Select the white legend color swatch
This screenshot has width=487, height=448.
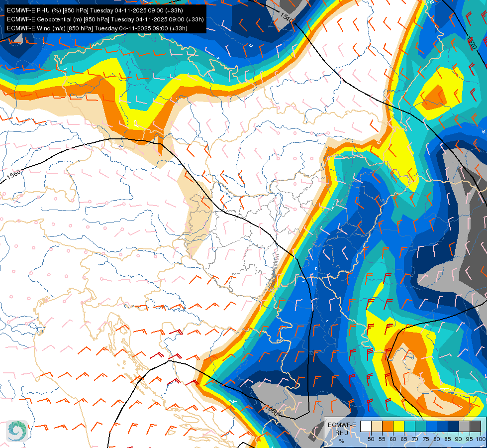click(366, 426)
